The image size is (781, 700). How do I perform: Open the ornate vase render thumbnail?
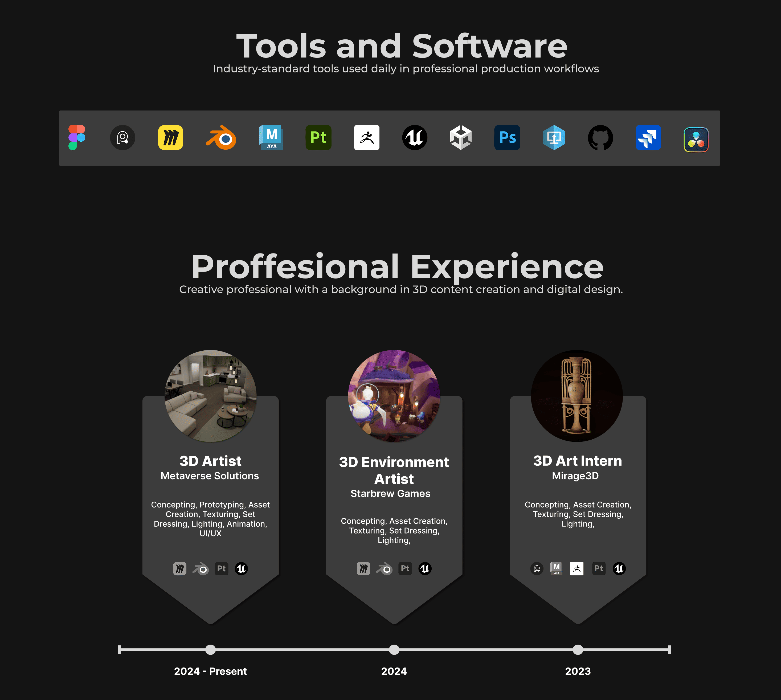577,396
